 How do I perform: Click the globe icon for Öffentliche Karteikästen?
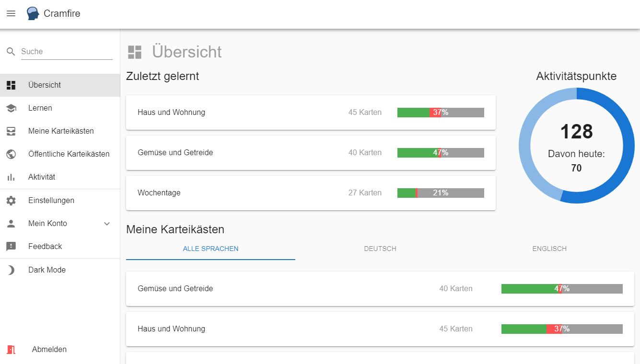coord(11,154)
